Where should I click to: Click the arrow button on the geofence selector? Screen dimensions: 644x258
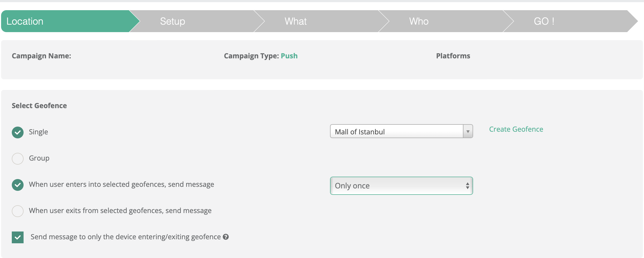click(468, 131)
